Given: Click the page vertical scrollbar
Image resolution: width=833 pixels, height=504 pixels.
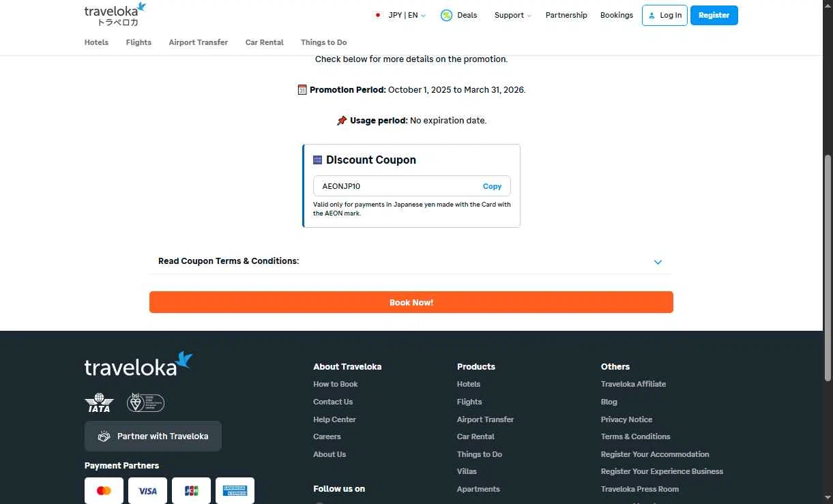Looking at the screenshot, I should pos(828,267).
